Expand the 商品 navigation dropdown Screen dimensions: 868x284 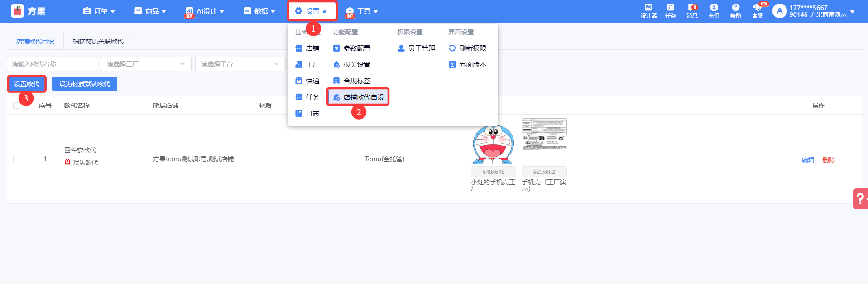click(150, 11)
